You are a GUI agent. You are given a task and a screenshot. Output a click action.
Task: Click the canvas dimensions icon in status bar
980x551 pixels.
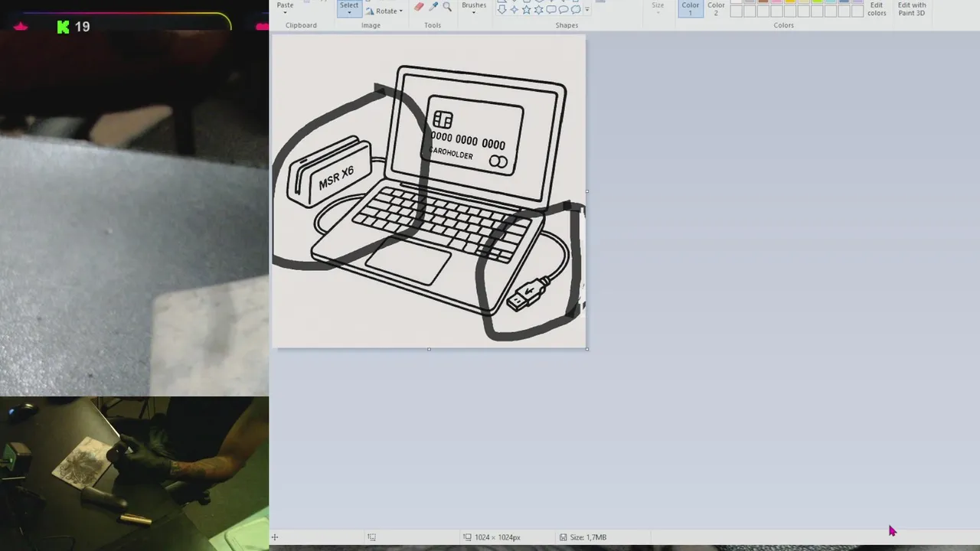467,537
